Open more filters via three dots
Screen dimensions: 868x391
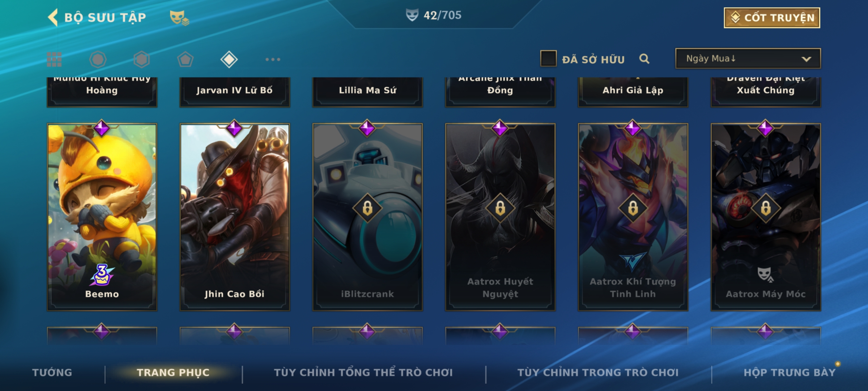273,59
